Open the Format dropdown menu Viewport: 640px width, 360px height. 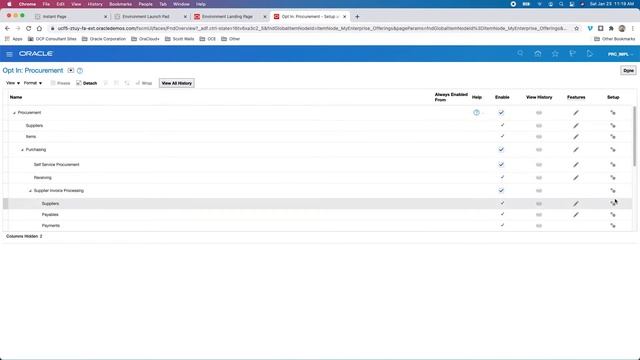coord(33,83)
